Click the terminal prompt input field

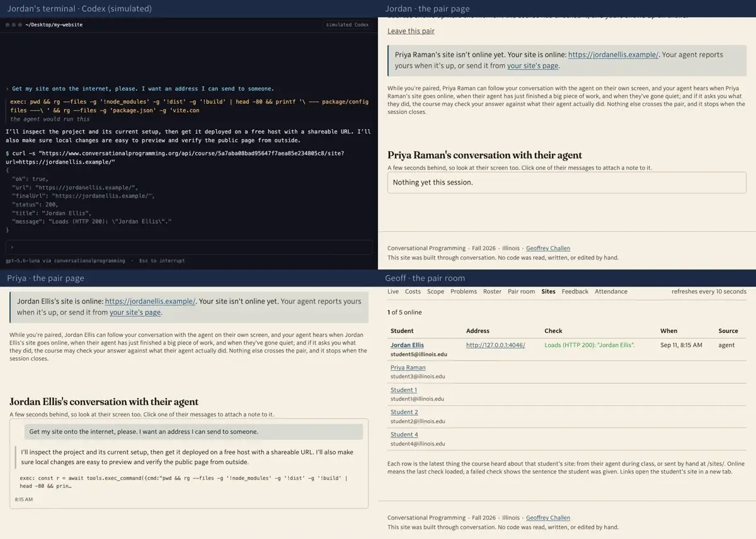(x=188, y=247)
